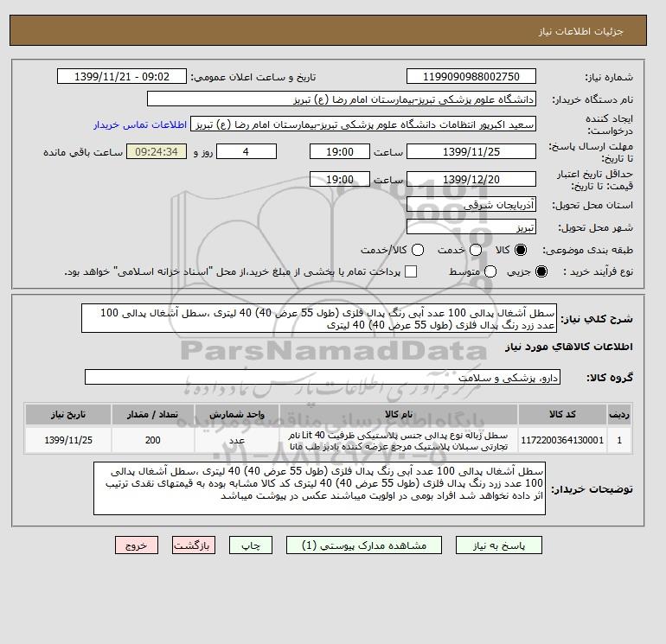666x644 pixels.
Task: Click the need number field 1199090988002750
Action: pyautogui.click(x=471, y=76)
